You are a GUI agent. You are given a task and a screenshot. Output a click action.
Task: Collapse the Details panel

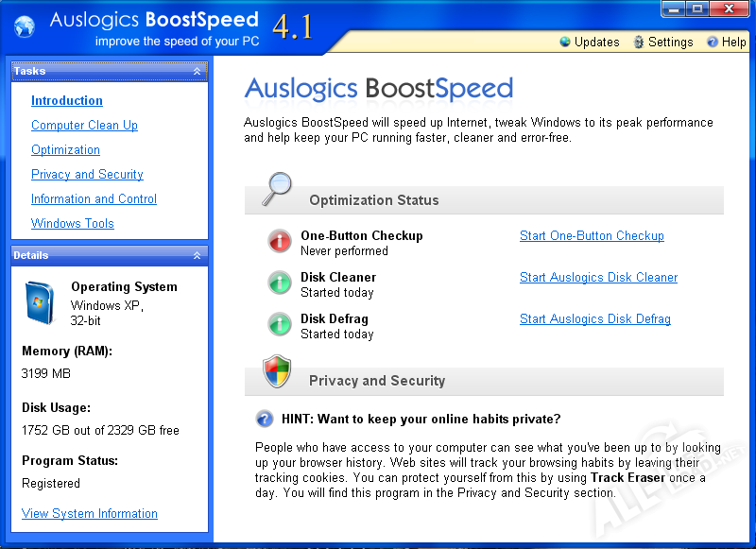(x=197, y=256)
